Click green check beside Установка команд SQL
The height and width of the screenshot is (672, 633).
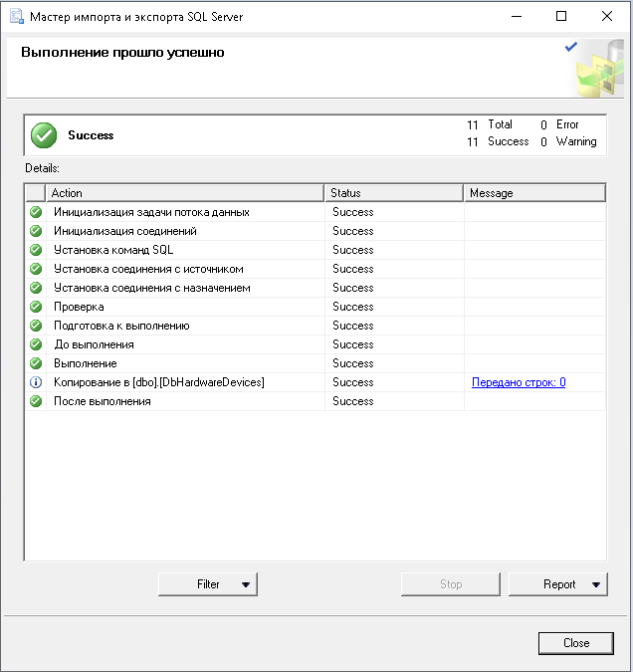(x=36, y=250)
